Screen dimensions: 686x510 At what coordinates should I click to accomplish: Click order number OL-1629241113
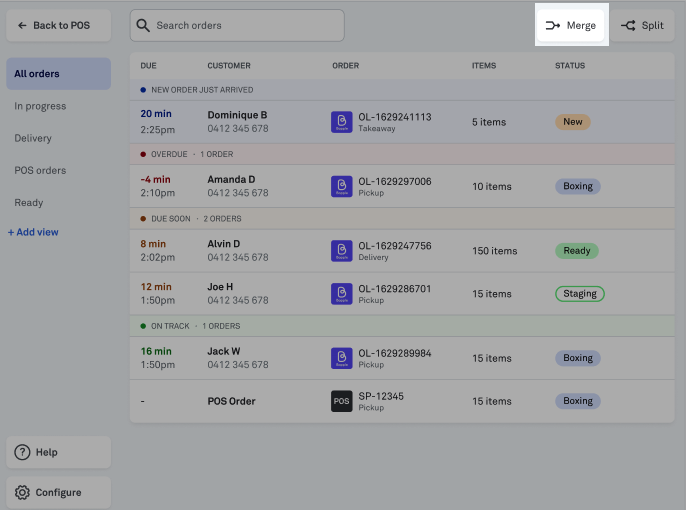point(395,117)
